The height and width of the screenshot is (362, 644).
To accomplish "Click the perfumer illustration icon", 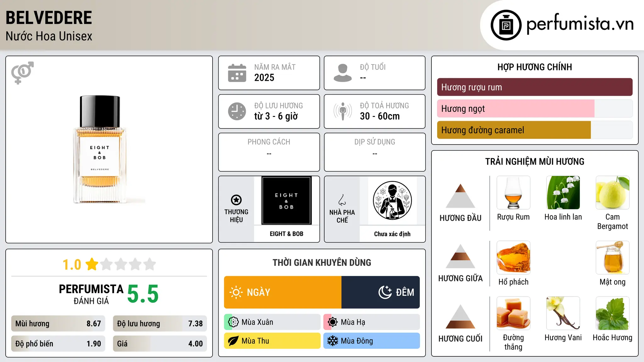I will click(392, 200).
